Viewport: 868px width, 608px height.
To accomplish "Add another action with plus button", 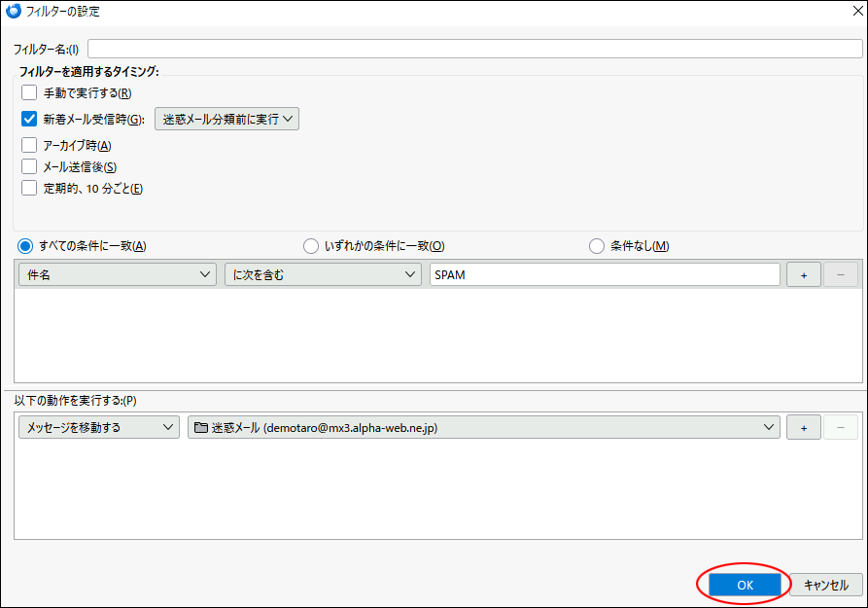I will [803, 427].
